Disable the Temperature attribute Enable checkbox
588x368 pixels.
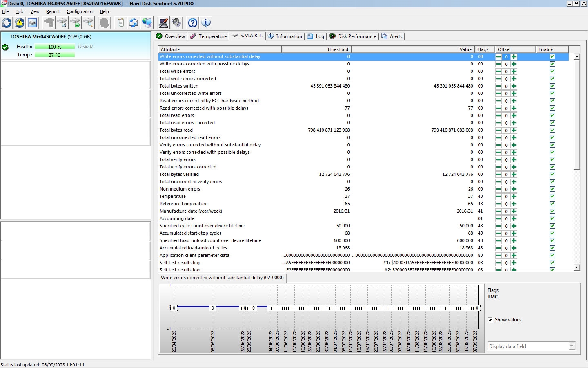click(x=552, y=197)
